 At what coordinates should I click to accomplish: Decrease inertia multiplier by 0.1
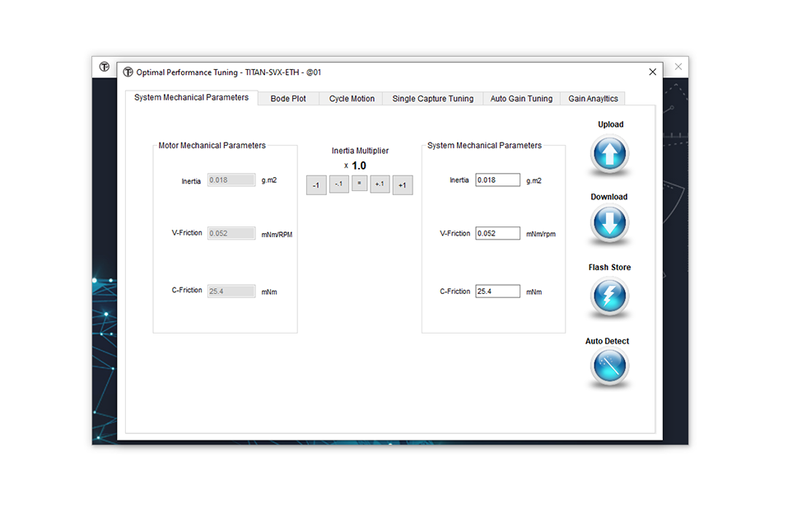coord(338,184)
